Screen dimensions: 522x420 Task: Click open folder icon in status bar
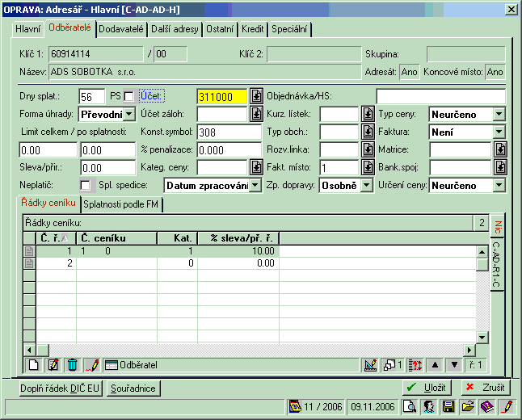point(468,407)
